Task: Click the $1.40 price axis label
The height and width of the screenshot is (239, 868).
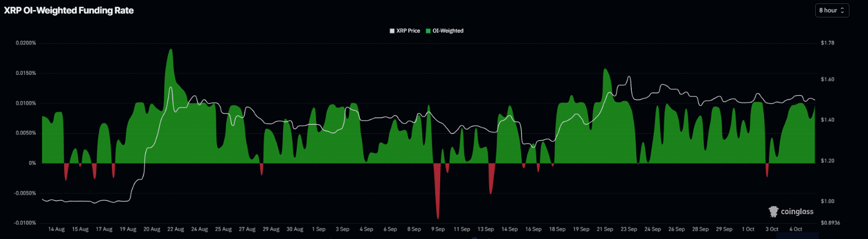Action: pyautogui.click(x=827, y=120)
